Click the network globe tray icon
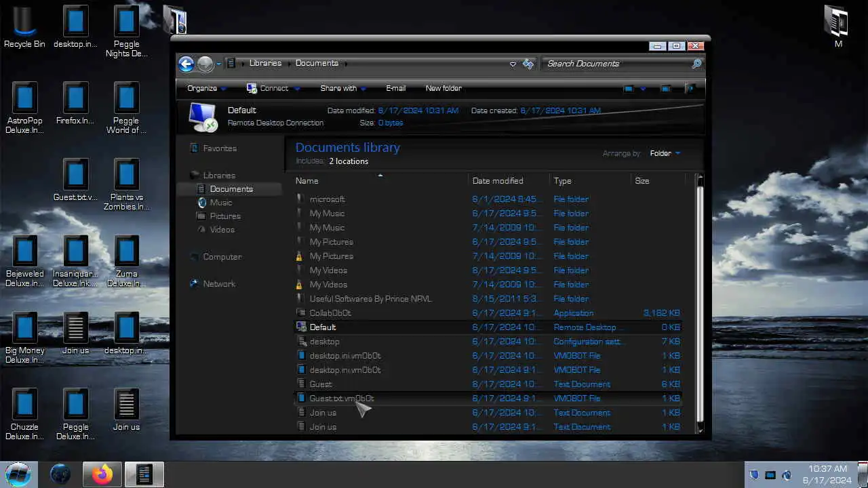868x488 pixels. pyautogui.click(x=787, y=475)
